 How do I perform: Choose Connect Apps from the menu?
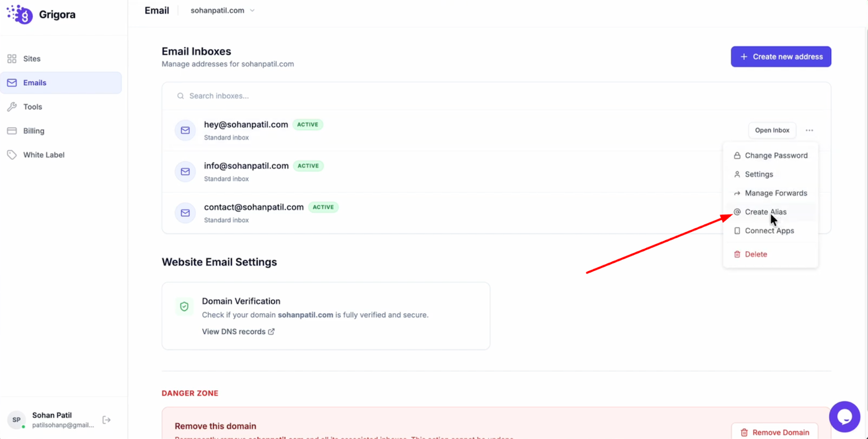pyautogui.click(x=769, y=231)
